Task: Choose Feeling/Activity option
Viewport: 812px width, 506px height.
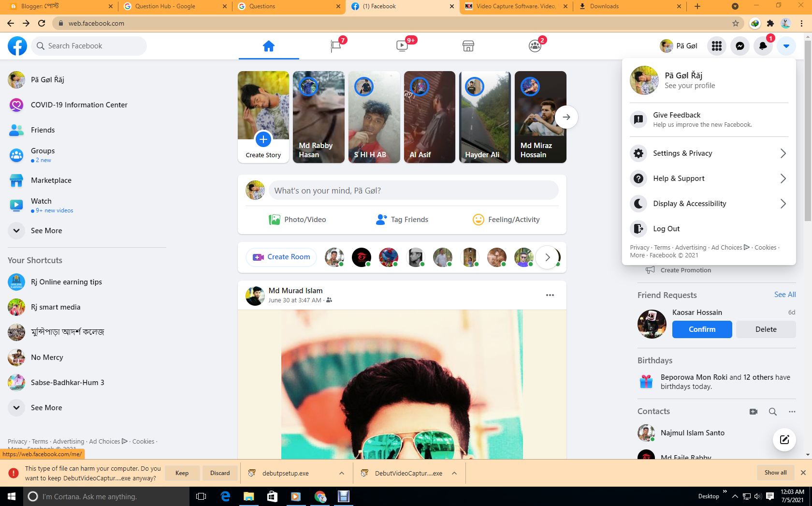Action: (x=506, y=220)
